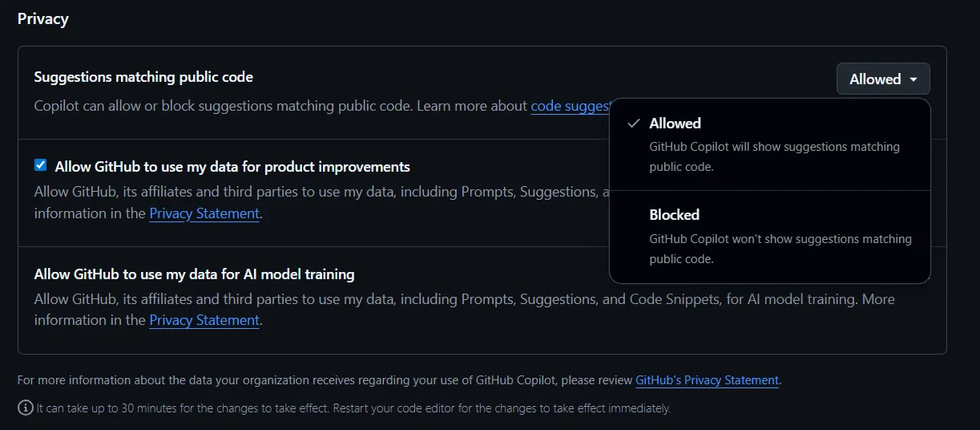The width and height of the screenshot is (980, 430).
Task: Click the 'AI model training' setting heading
Action: [194, 274]
